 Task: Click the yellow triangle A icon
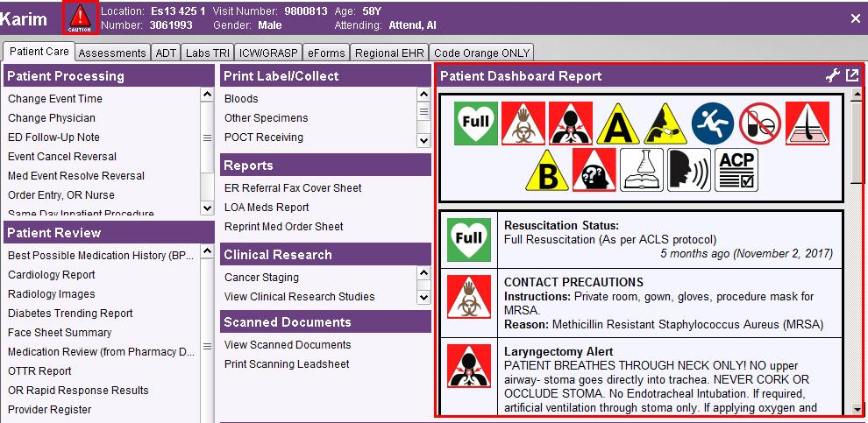(x=618, y=123)
